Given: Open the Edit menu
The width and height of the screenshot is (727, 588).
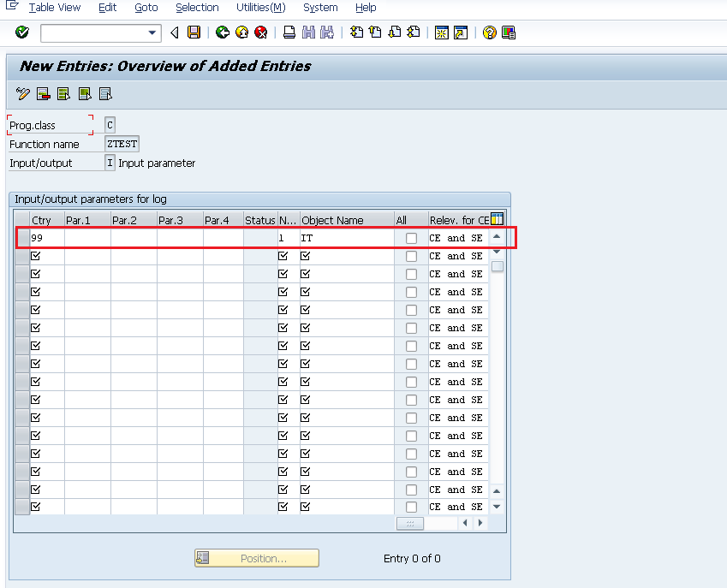Looking at the screenshot, I should point(108,8).
